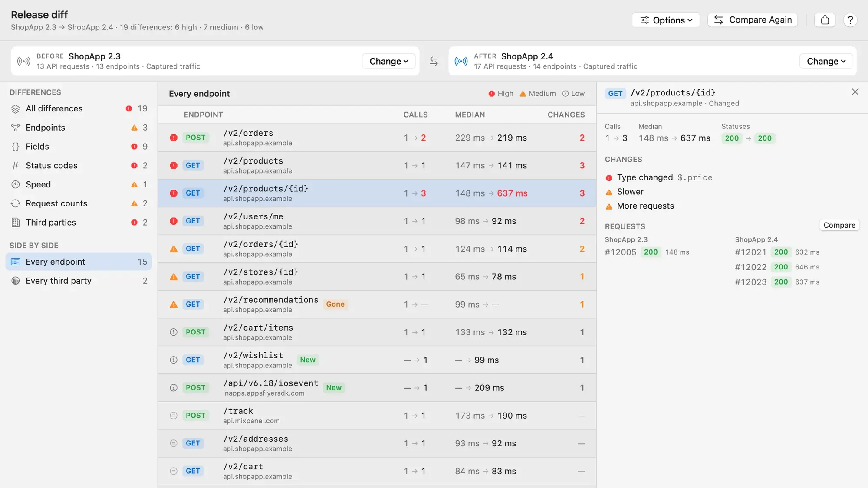Select the /api/v6.18/iosevent endpoint row

(x=377, y=388)
